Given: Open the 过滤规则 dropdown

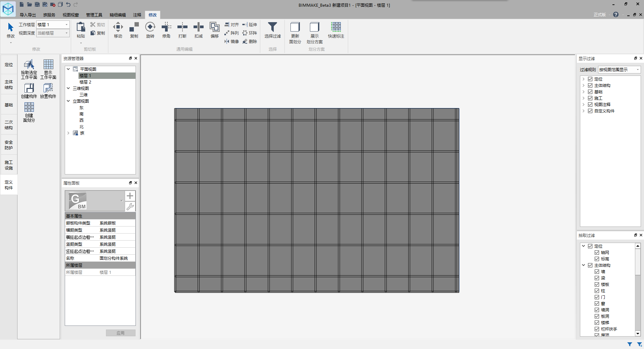Looking at the screenshot, I should 619,69.
